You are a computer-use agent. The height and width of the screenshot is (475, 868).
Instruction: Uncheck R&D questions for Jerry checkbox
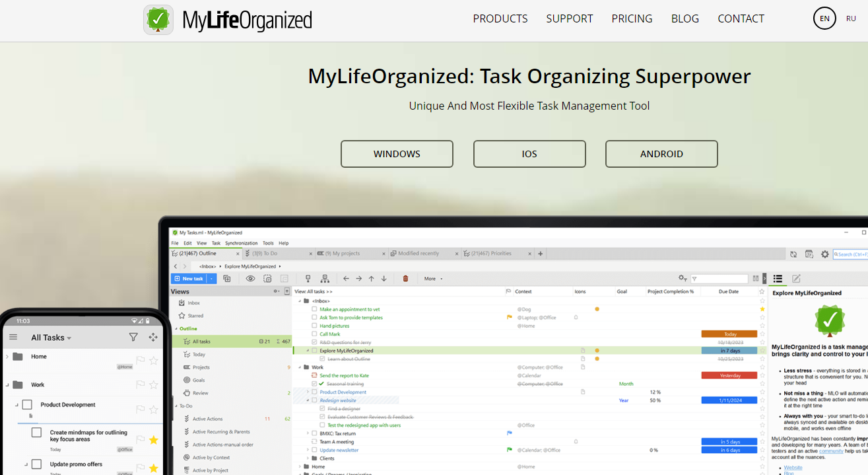314,342
